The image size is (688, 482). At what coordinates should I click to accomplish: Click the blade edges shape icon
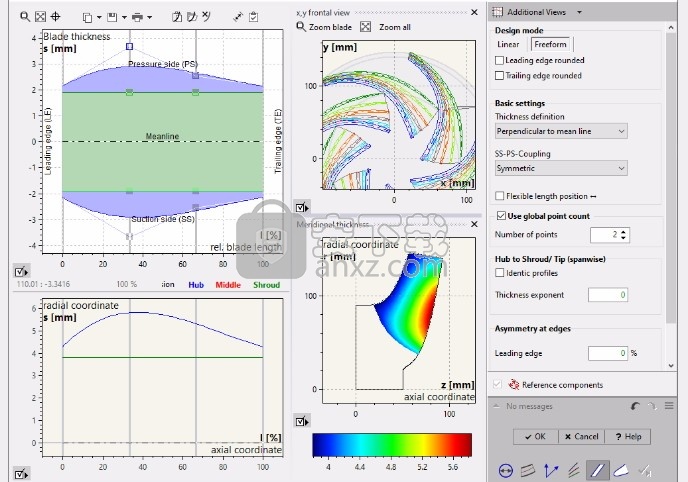621,471
